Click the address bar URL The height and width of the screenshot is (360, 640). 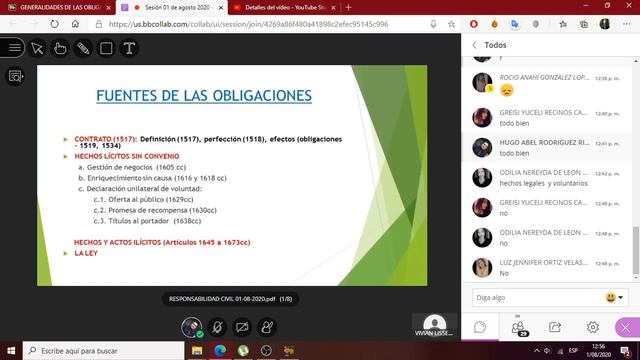pos(248,24)
